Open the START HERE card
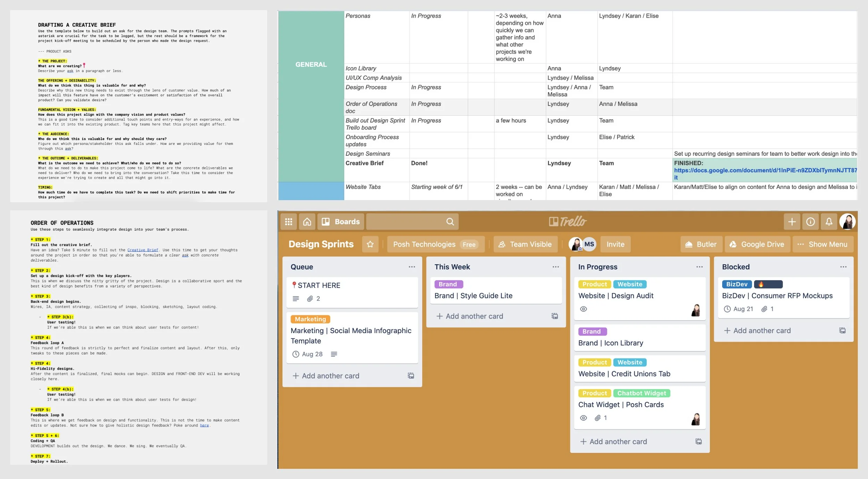 pos(319,285)
